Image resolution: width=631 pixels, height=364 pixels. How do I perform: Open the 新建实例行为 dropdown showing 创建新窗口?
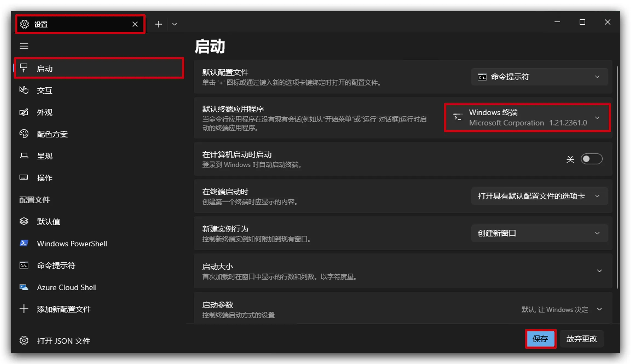point(540,233)
